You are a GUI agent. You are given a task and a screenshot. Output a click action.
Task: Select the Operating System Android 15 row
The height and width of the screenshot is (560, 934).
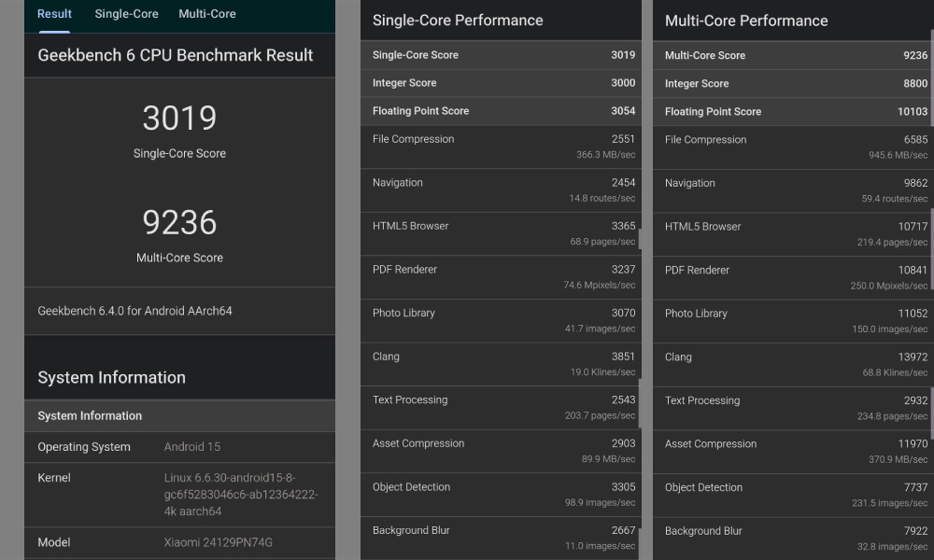179,446
